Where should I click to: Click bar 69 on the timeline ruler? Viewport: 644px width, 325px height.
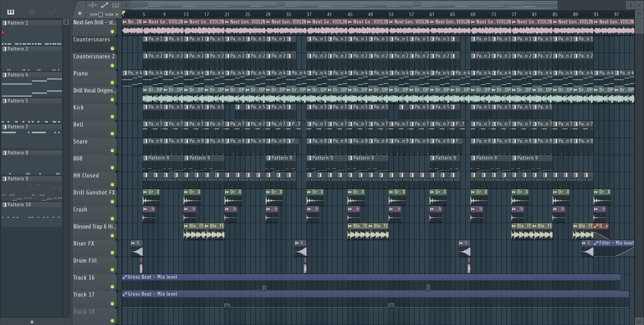pos(473,14)
